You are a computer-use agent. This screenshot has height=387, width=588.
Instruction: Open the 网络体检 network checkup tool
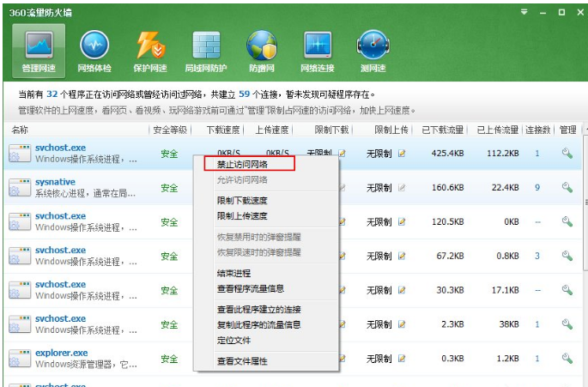coord(94,51)
